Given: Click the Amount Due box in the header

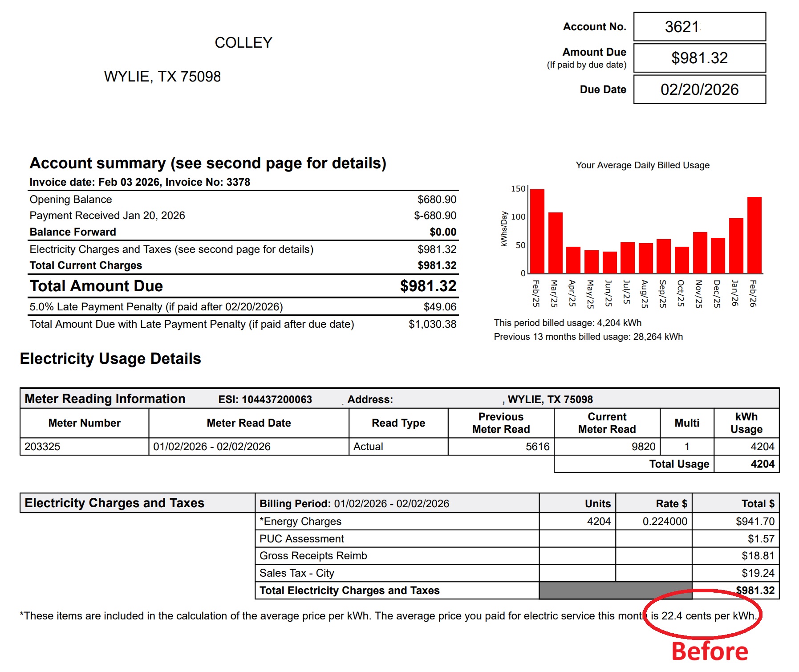Looking at the screenshot, I should pyautogui.click(x=699, y=58).
